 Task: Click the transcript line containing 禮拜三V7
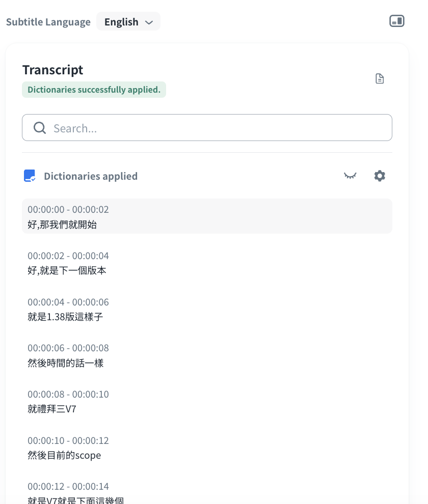coord(52,409)
